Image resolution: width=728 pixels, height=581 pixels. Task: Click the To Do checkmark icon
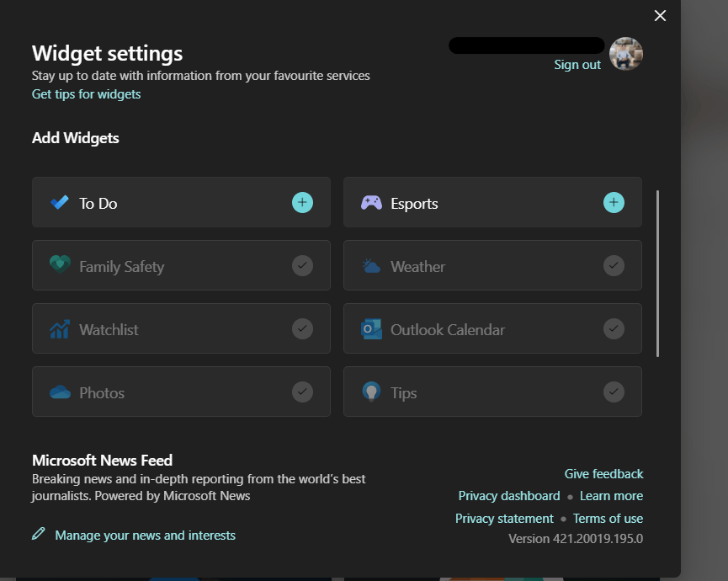(59, 202)
